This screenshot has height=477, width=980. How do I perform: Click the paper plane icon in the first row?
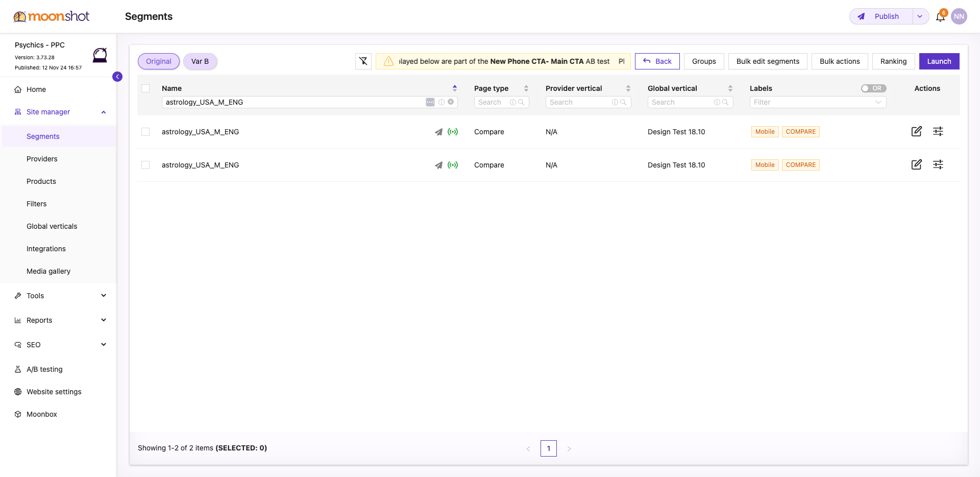pyautogui.click(x=438, y=132)
